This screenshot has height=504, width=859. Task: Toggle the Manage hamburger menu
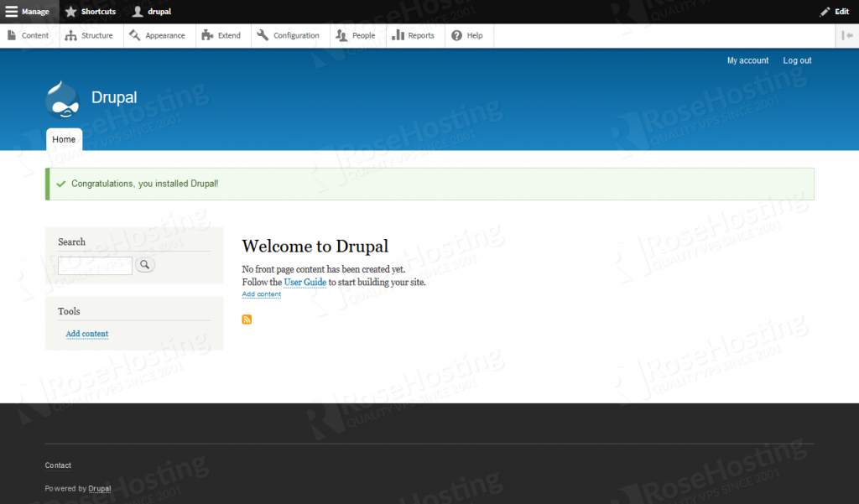[28, 12]
